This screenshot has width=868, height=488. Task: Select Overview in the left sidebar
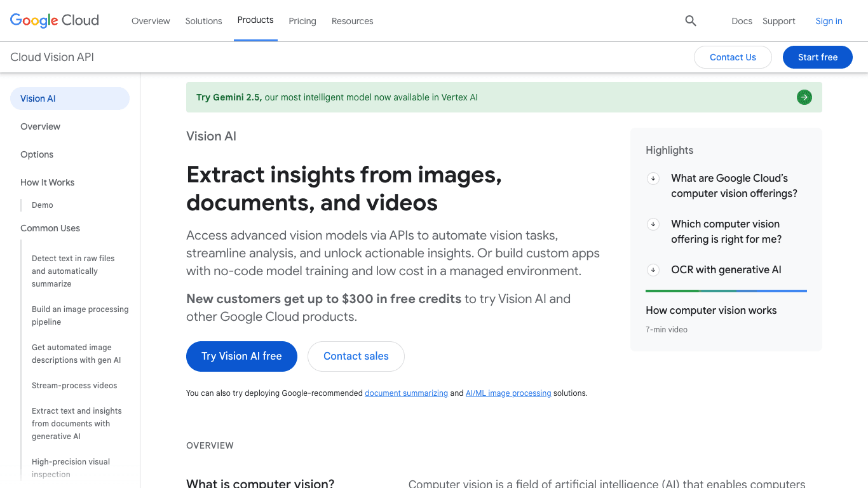[40, 126]
